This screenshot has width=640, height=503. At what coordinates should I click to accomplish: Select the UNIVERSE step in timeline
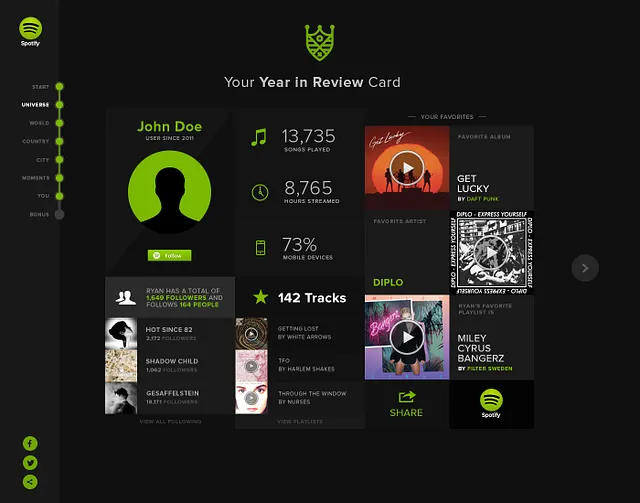(35, 105)
